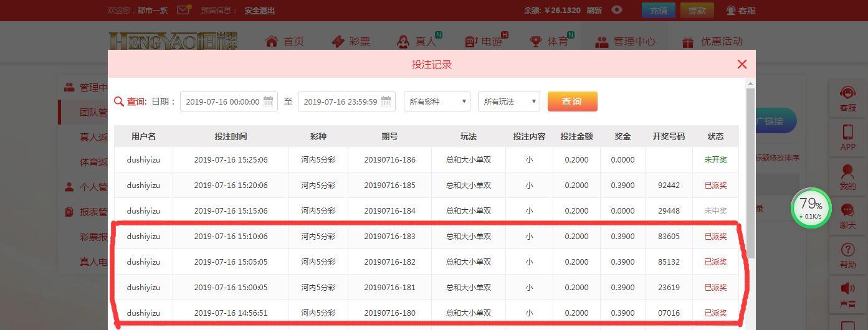Click the orange 查询 search button

(572, 101)
